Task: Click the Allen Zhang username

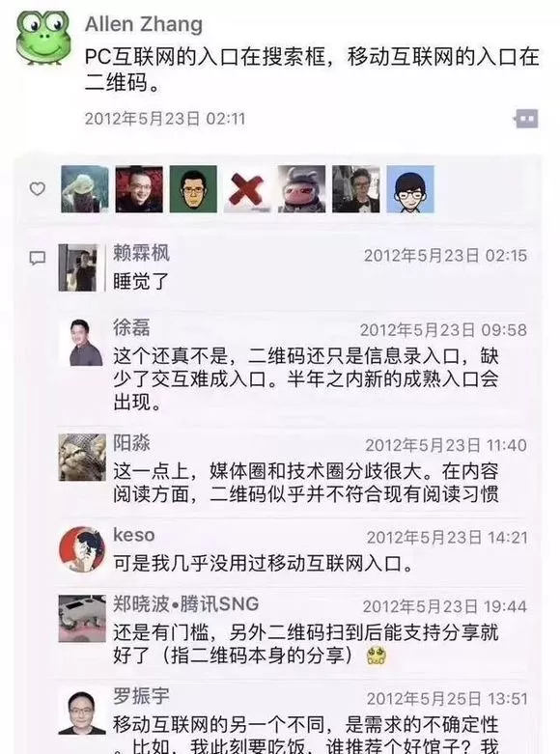Action: [143, 24]
